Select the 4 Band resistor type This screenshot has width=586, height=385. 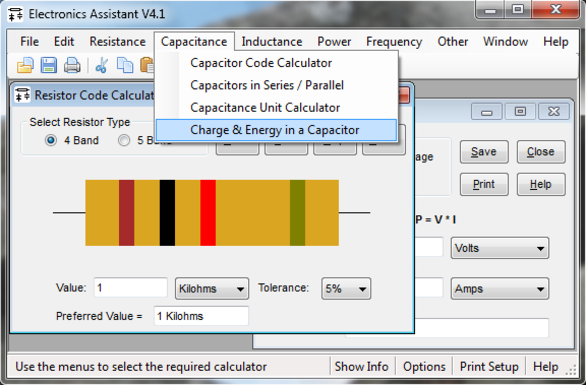(51, 141)
